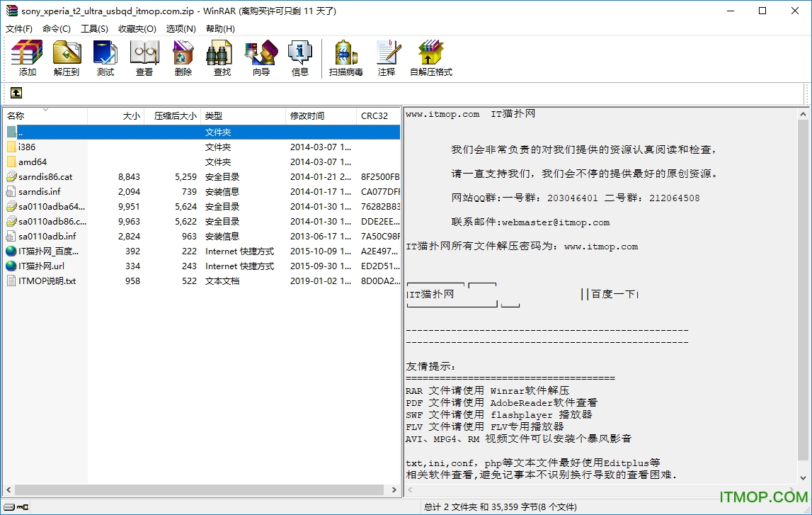Sort by Type (类型) column header

(x=244, y=116)
